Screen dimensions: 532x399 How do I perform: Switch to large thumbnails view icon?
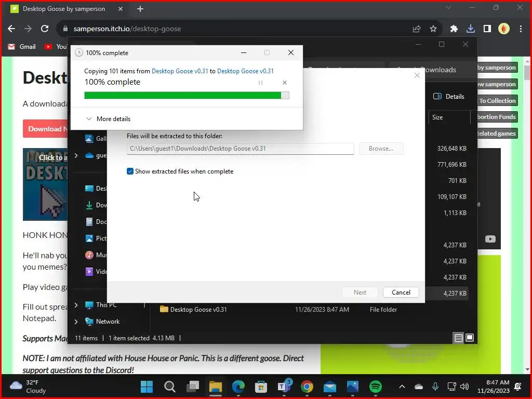(470, 338)
